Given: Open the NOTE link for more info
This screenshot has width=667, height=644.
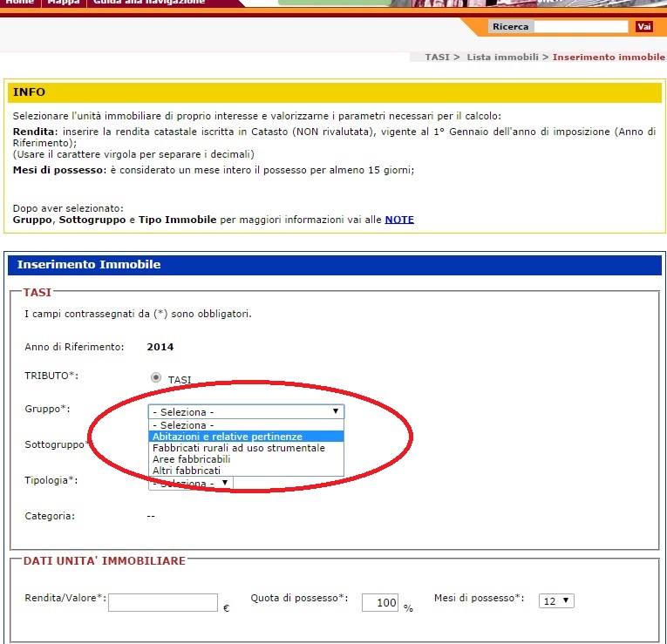Looking at the screenshot, I should [399, 220].
